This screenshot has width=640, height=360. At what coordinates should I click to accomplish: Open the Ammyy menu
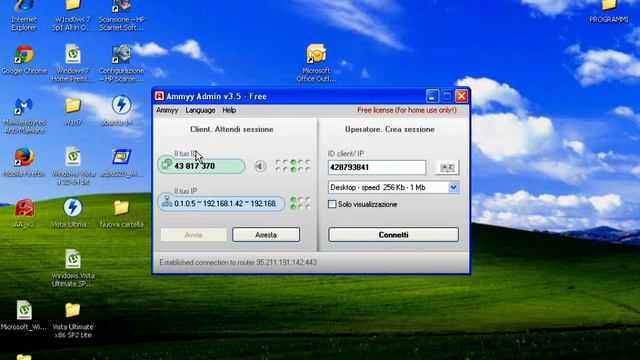[167, 110]
